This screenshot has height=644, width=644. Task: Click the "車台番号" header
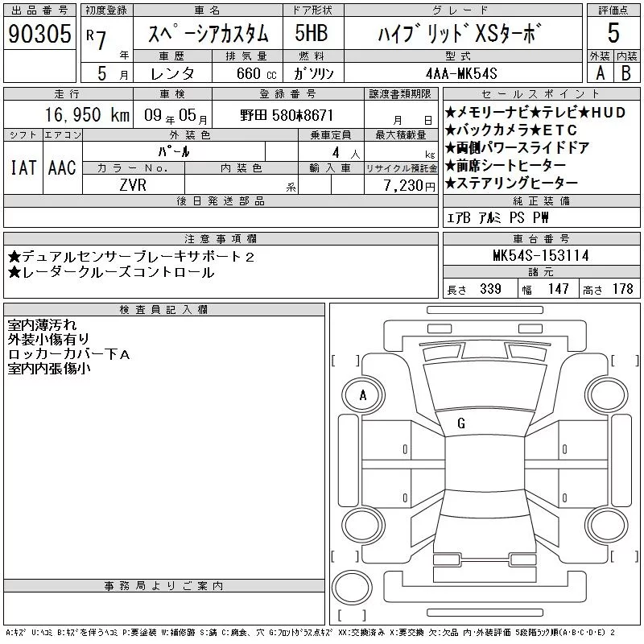(x=541, y=238)
